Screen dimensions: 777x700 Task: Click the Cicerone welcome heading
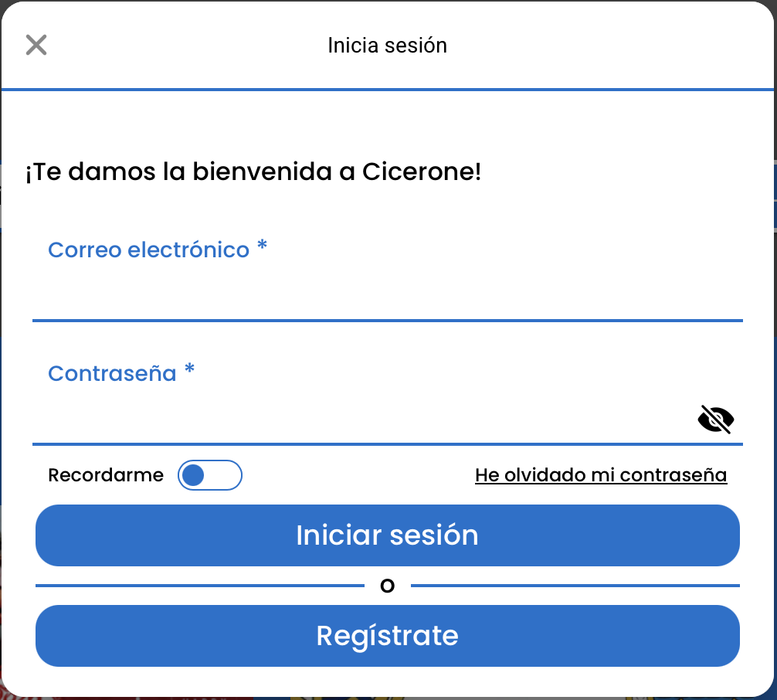tap(253, 172)
